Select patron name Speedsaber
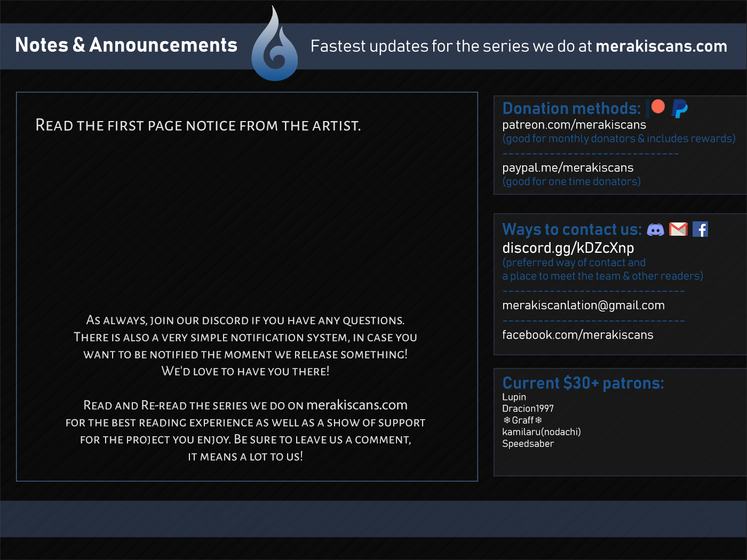The width and height of the screenshot is (747, 560). point(528,444)
